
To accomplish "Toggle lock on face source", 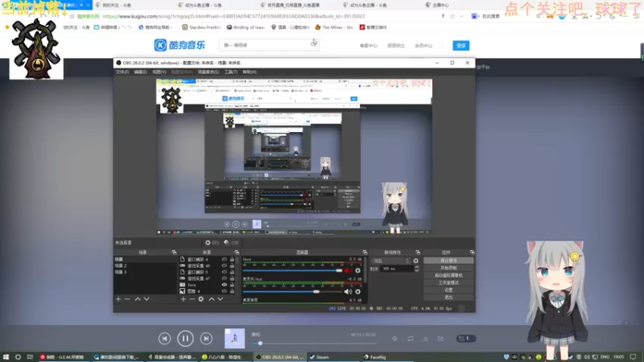I will tap(232, 285).
